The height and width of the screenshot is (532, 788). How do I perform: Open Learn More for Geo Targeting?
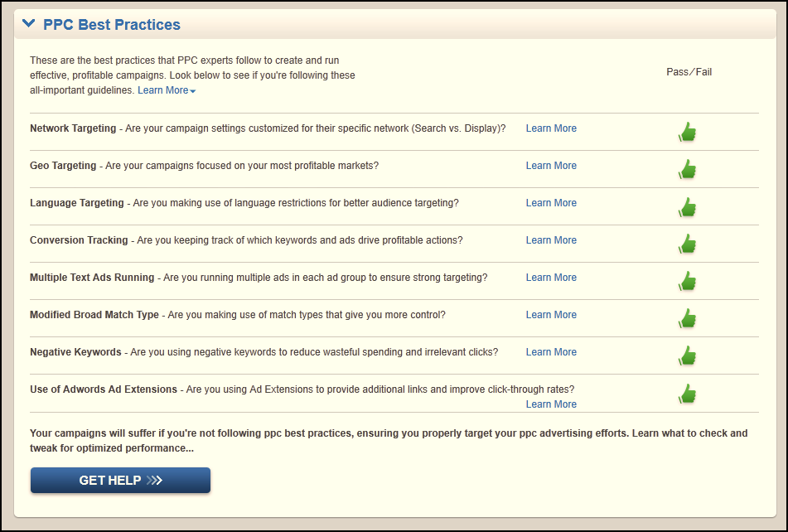pyautogui.click(x=551, y=165)
